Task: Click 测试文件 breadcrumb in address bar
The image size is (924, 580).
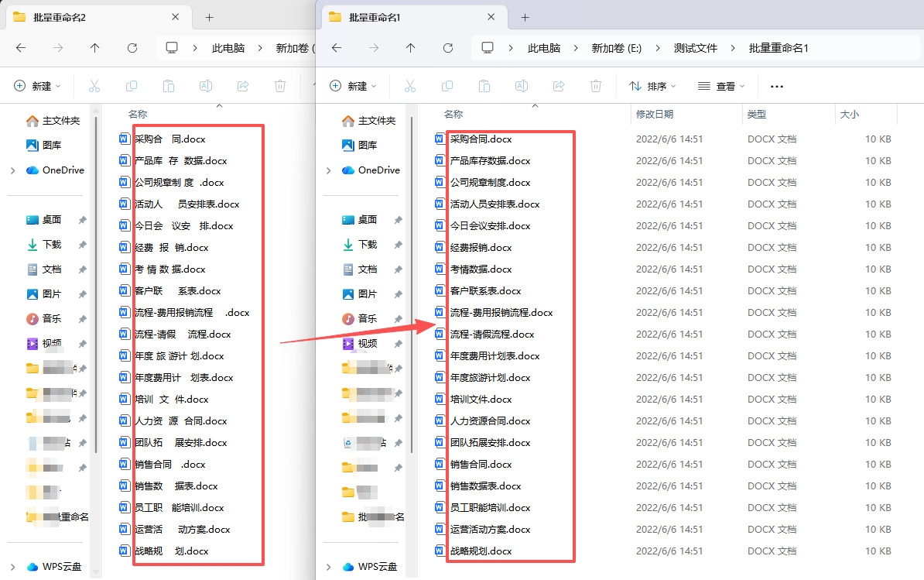Action: click(x=696, y=48)
